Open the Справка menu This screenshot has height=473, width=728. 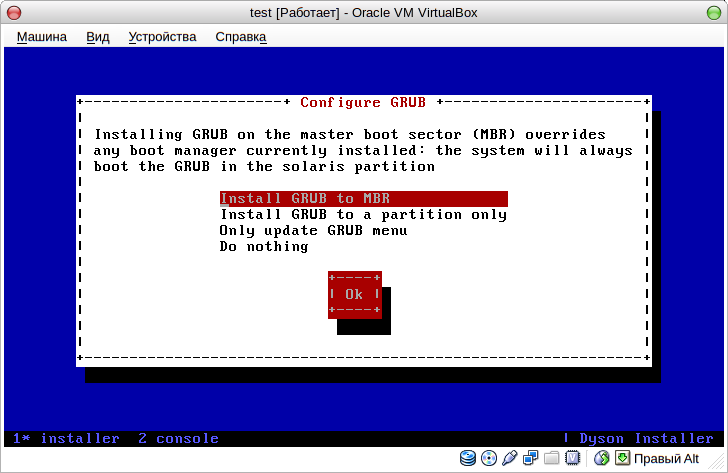coord(241,37)
